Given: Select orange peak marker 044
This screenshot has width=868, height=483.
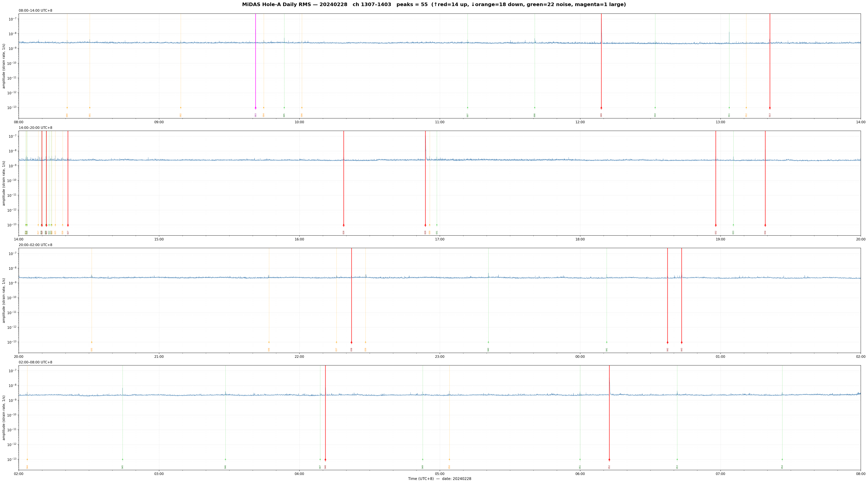Looking at the screenshot, I should 27,459.
